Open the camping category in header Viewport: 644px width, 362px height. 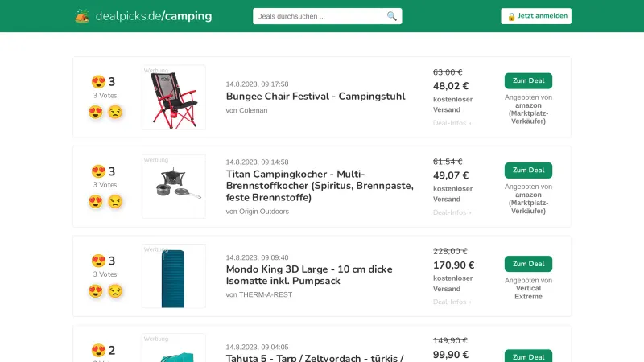(188, 16)
